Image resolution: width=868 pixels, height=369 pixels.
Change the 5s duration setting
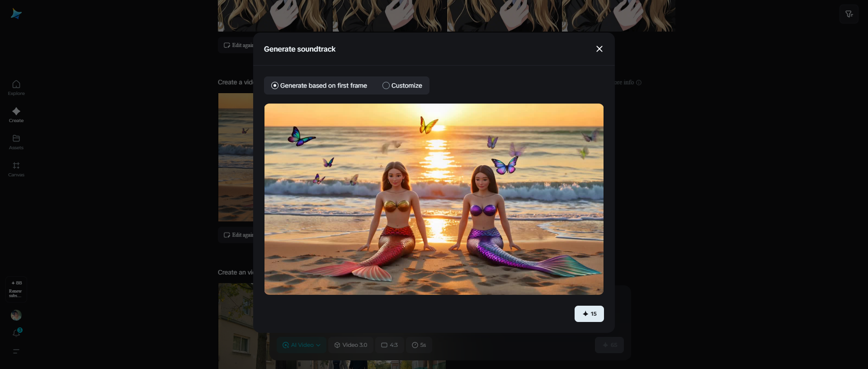pyautogui.click(x=419, y=345)
